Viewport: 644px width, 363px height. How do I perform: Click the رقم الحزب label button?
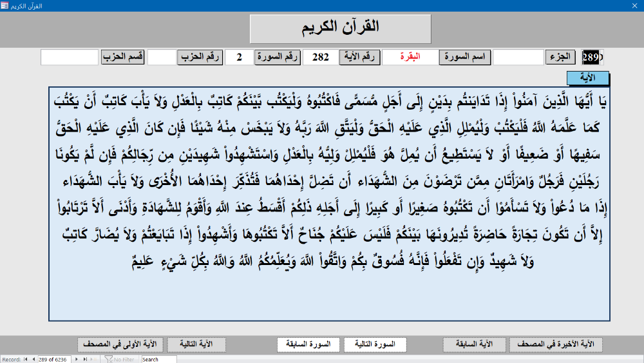[200, 57]
